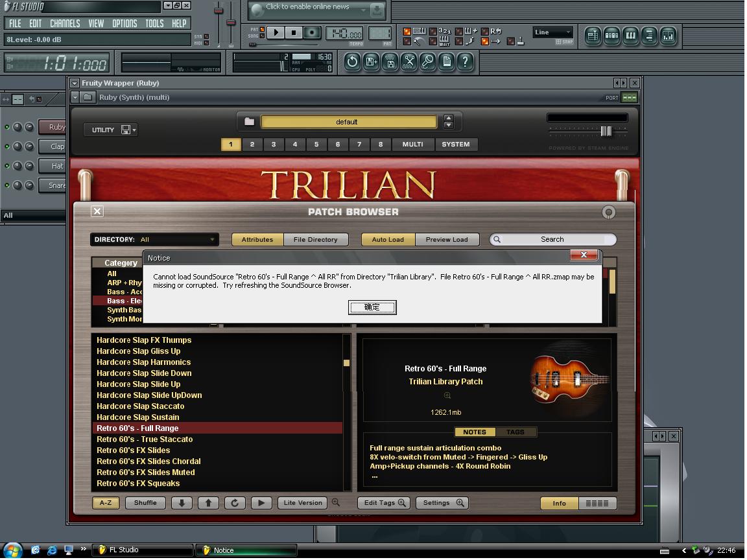Open the browser window icon
Image resolution: width=747 pixels, height=560 pixels.
pos(649,36)
